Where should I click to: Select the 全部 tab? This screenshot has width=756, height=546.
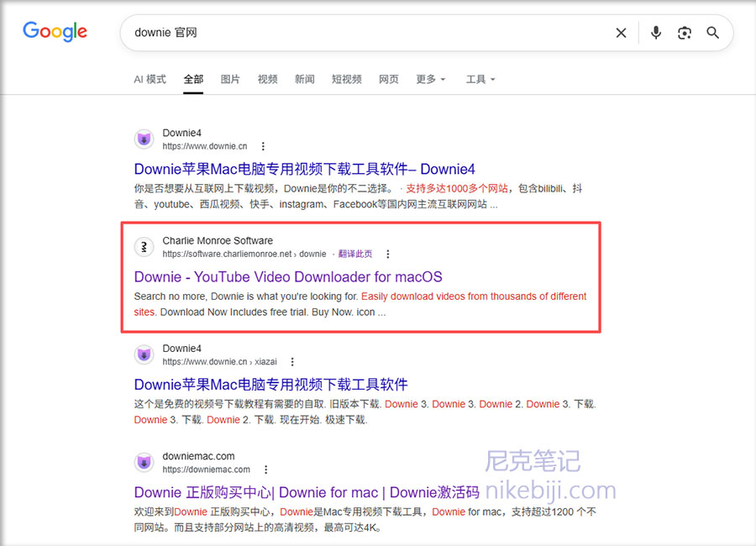[x=193, y=79]
